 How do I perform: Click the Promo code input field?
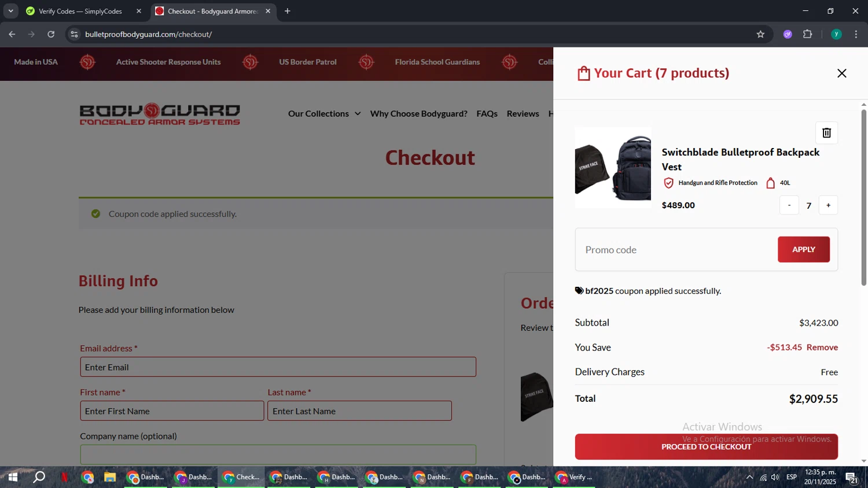point(676,250)
